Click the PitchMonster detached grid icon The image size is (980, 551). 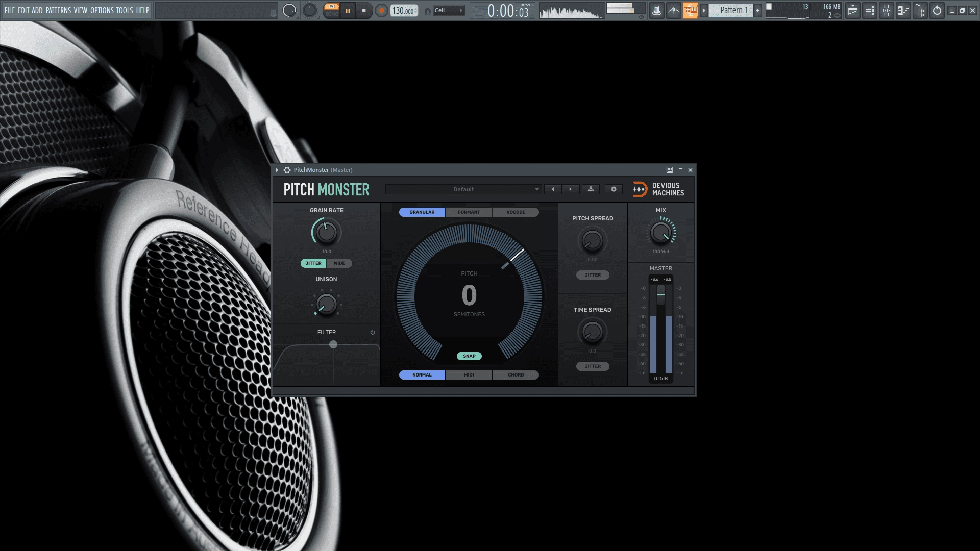tap(670, 170)
